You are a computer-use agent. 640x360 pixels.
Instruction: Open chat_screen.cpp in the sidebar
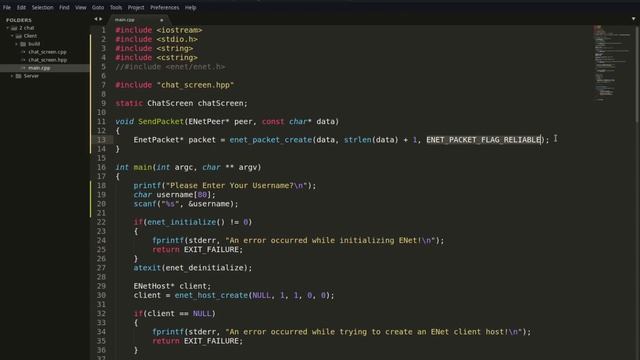click(47, 52)
